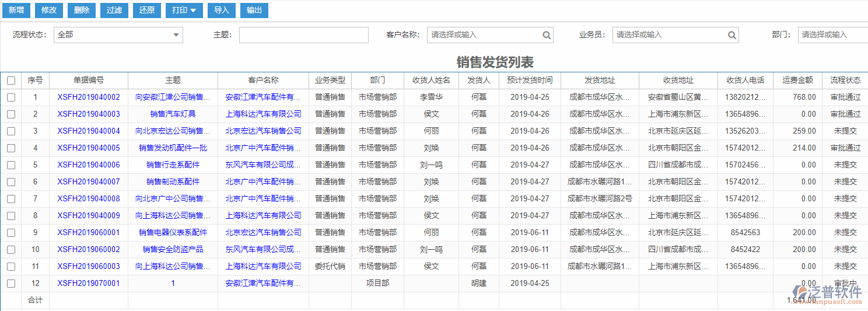868x311 pixels.
Task: Sort by the 流程状态 column header
Action: tap(845, 81)
